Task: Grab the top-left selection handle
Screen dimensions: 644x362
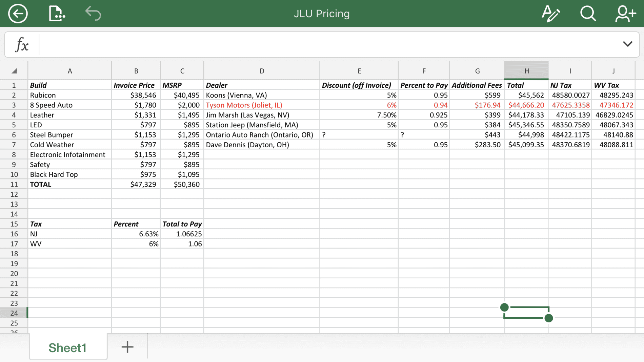Action: tap(504, 307)
